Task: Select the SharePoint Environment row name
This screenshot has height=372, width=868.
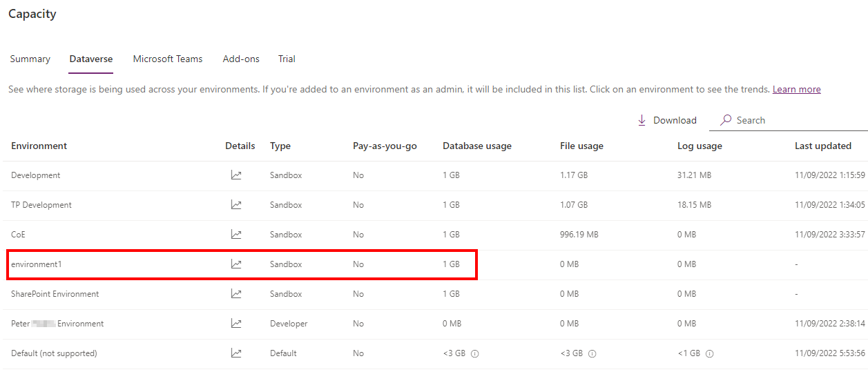Action: [x=55, y=294]
